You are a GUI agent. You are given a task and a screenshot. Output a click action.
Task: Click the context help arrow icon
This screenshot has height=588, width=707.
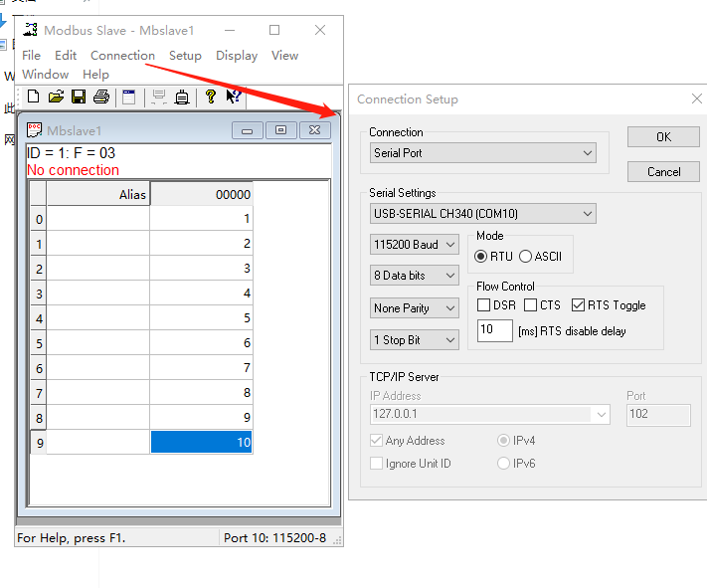[234, 97]
